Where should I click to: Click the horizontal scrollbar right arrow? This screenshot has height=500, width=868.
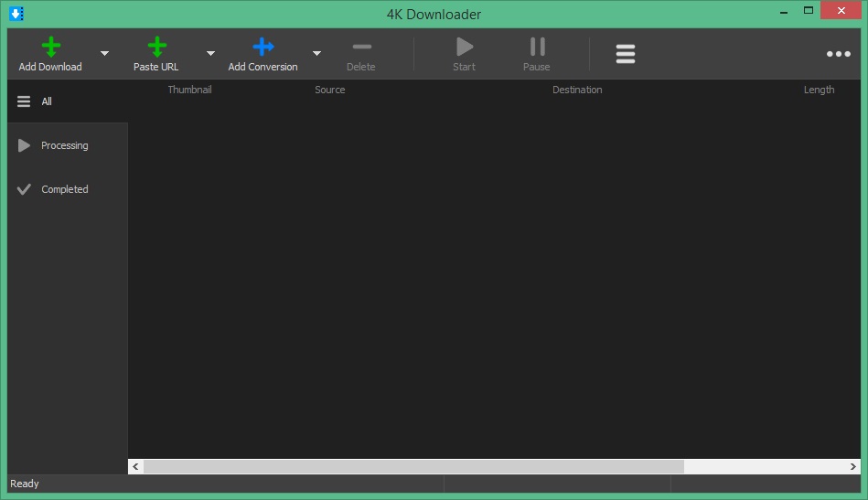[853, 467]
